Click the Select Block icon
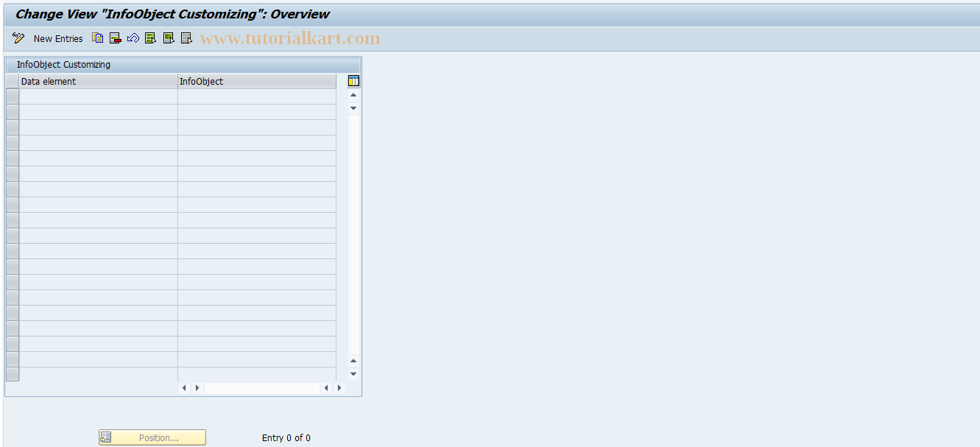The width and height of the screenshot is (980, 447). click(169, 38)
